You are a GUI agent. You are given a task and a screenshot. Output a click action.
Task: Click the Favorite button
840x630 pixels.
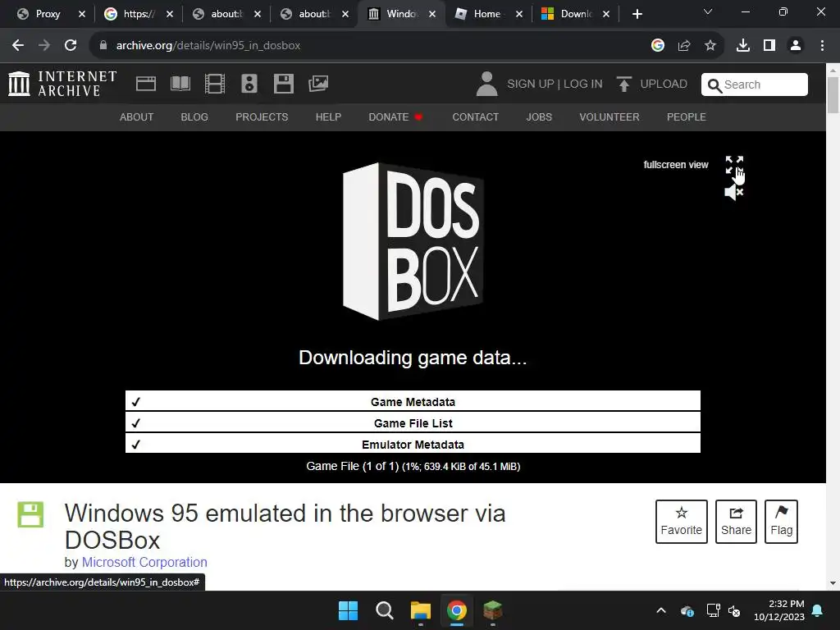(682, 521)
